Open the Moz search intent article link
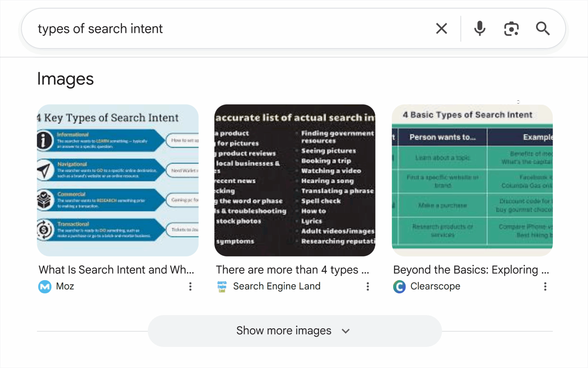588x368 pixels. pyautogui.click(x=116, y=269)
